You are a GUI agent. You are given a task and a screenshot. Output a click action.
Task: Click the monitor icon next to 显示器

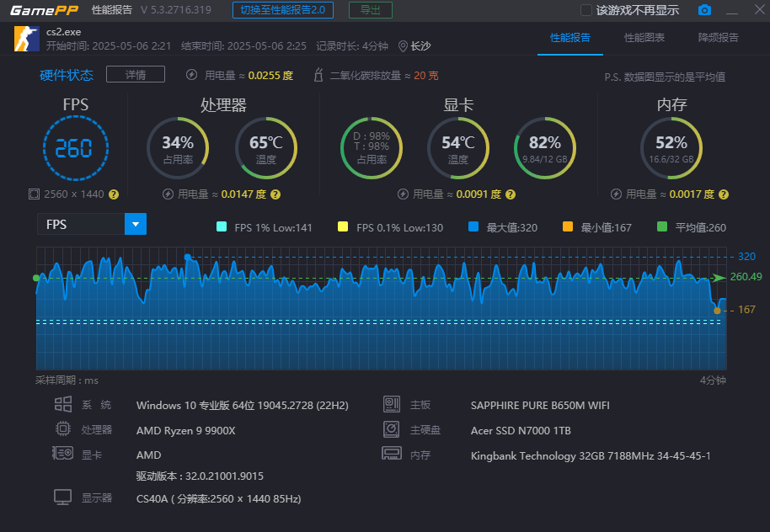click(63, 497)
